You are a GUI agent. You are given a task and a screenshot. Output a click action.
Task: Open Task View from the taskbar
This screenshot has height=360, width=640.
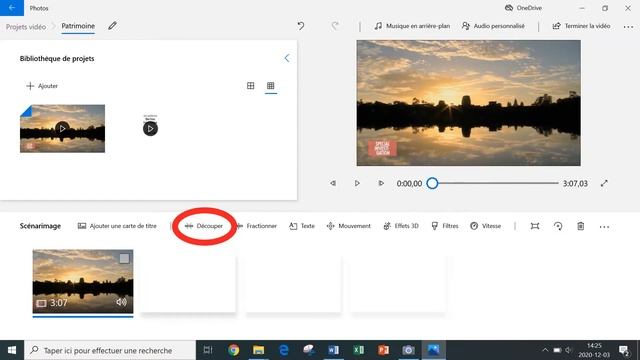click(x=208, y=350)
